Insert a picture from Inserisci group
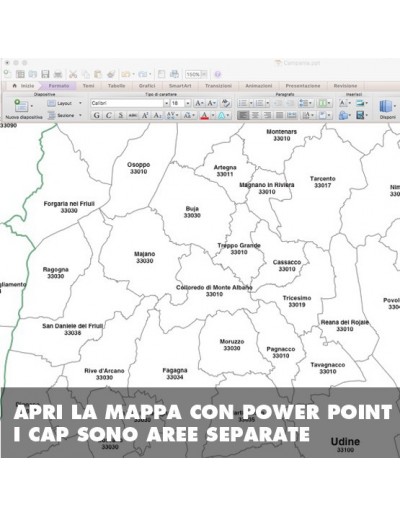The image size is (400, 517). 360,103
